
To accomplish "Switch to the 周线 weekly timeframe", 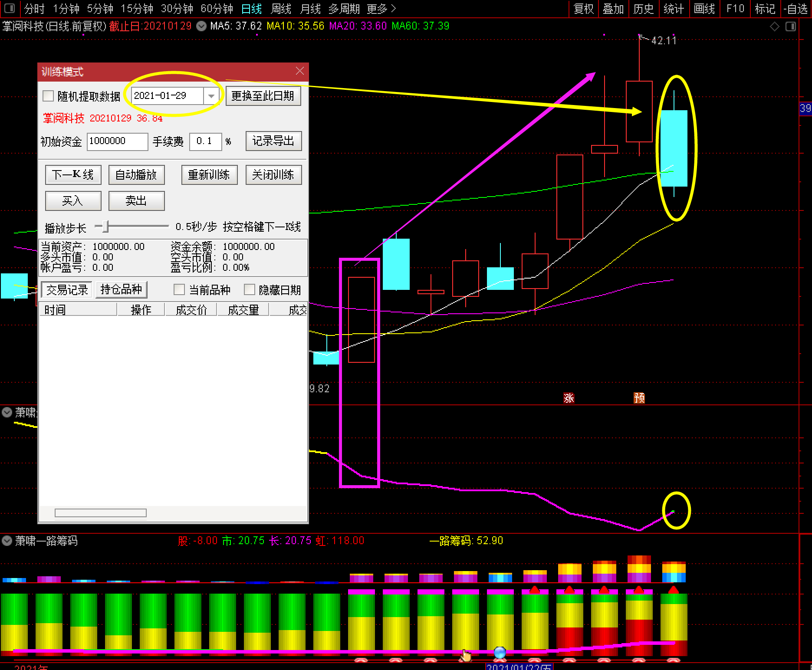I will tap(281, 9).
